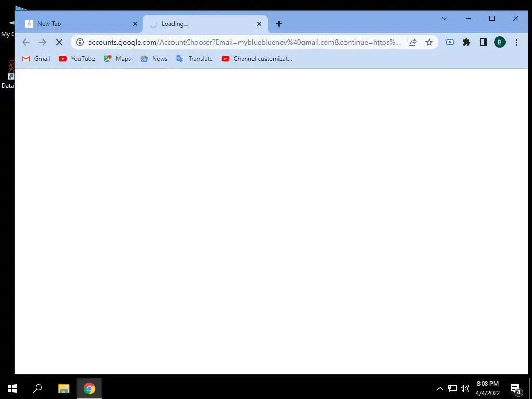532x399 pixels.
Task: Open network status tray icon
Action: [453, 389]
